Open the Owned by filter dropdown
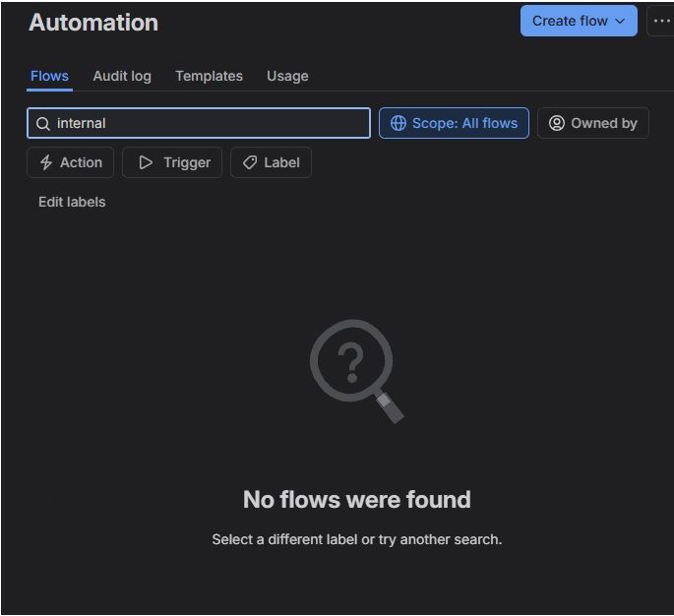This screenshot has height=616, width=674. pyautogui.click(x=592, y=123)
